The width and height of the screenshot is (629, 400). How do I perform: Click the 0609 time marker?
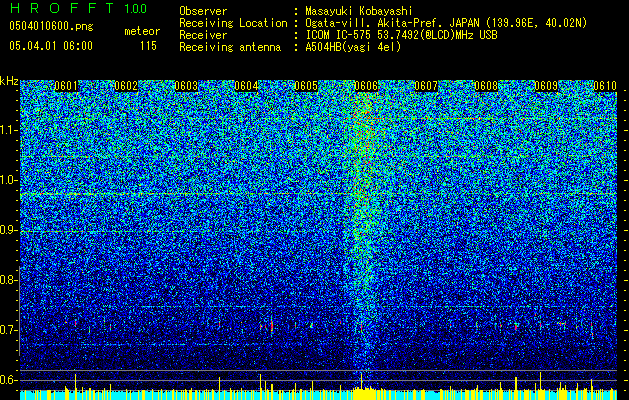click(546, 86)
